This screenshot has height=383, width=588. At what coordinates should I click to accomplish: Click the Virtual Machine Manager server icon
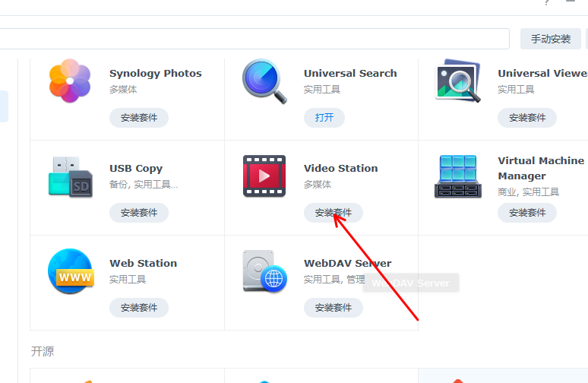click(x=458, y=176)
